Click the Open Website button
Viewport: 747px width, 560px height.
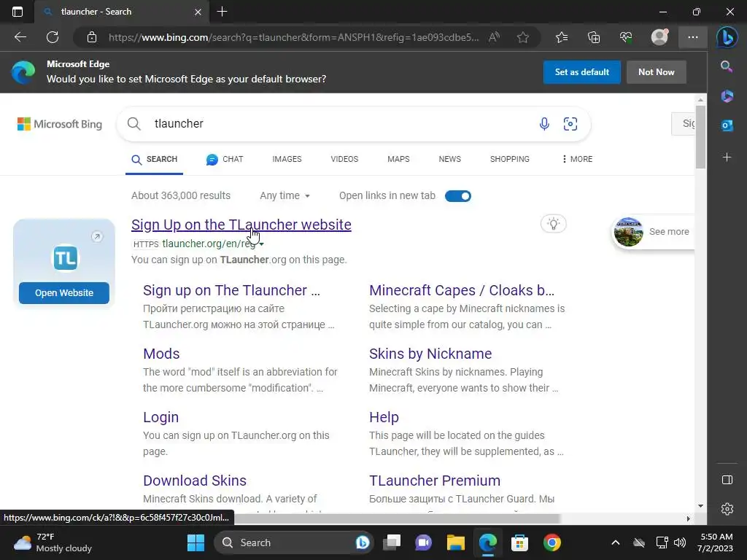[64, 293]
